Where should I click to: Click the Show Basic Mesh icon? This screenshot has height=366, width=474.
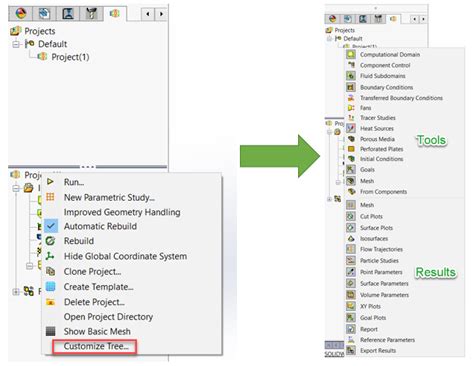tap(50, 331)
